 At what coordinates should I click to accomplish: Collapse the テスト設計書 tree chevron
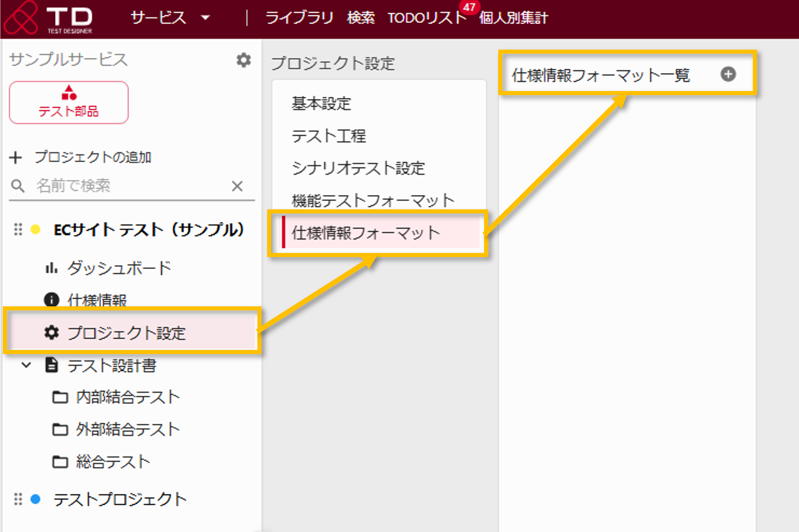point(26,365)
